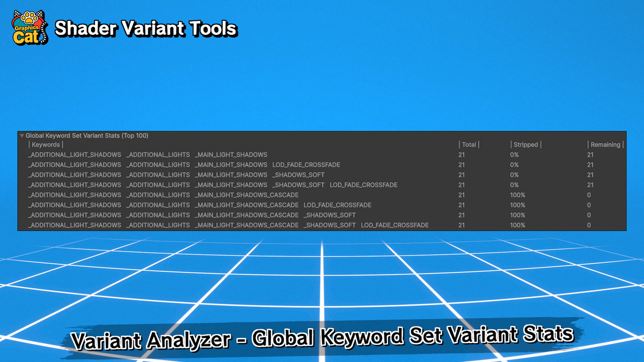Collapse the Global Keyword Set Variant Stats foldout
The width and height of the screenshot is (644, 362).
click(21, 136)
